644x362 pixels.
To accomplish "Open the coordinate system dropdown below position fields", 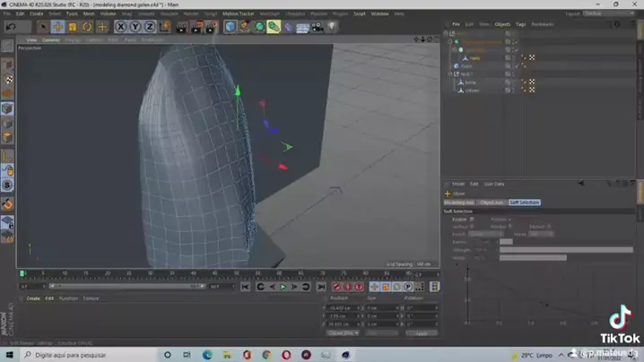I will point(342,333).
